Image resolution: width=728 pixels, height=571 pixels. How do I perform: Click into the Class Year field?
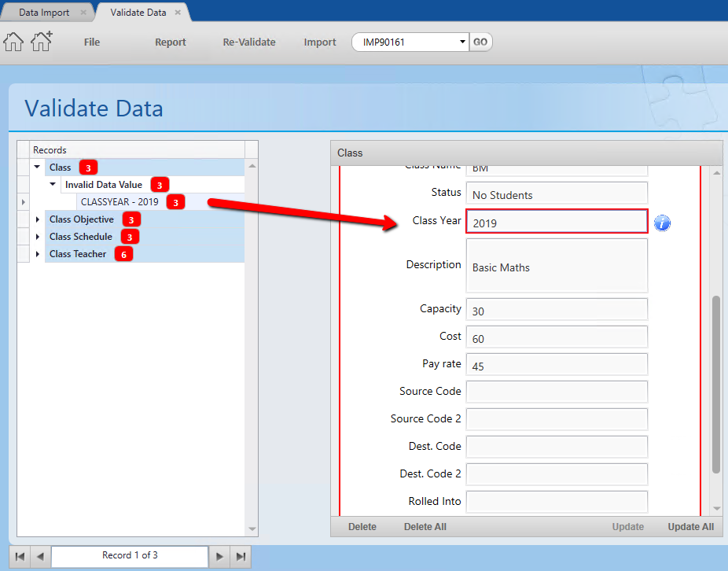[x=557, y=221]
